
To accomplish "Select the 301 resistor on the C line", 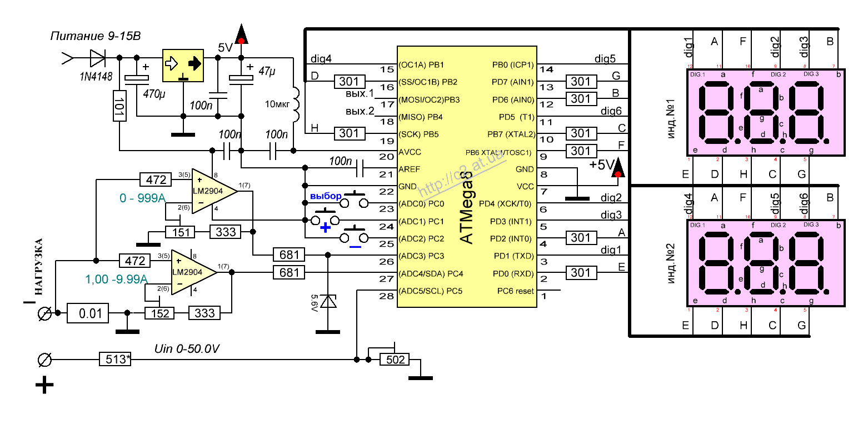I will coord(581,133).
